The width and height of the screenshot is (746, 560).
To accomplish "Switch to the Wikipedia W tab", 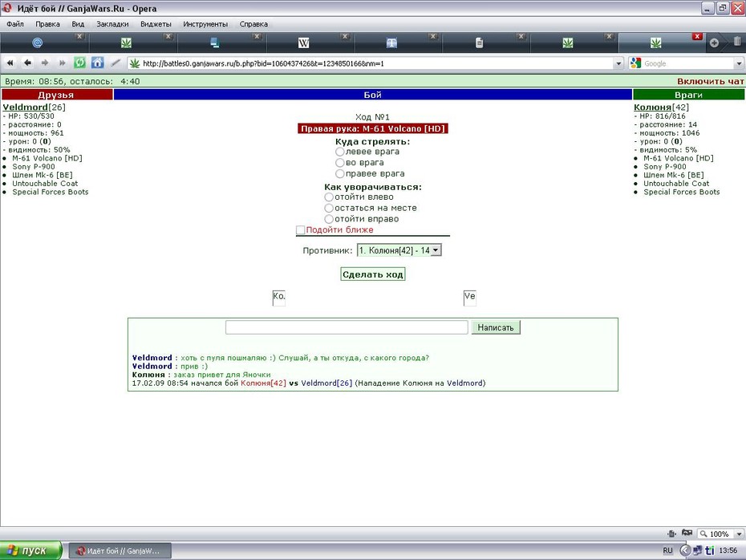I will click(x=303, y=43).
